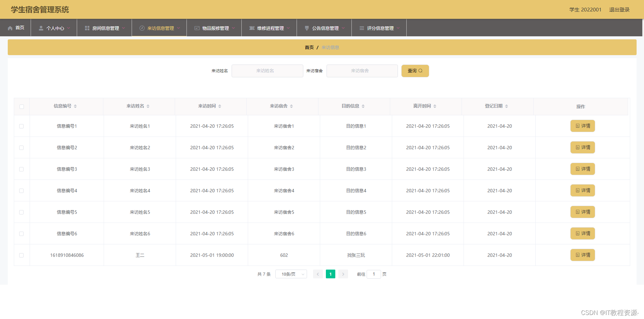
Task: Check the row checkbox for 信息编号1
Action: pos(22,126)
